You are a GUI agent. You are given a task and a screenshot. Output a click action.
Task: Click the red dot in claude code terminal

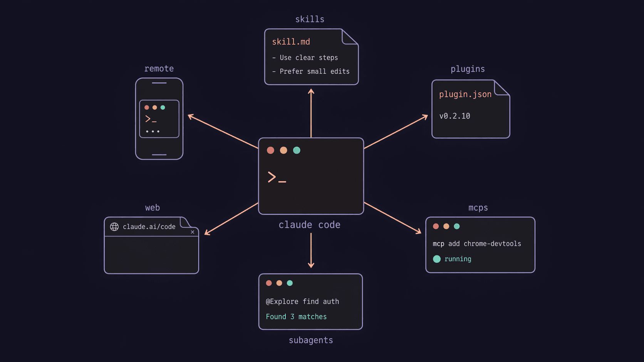coord(270,150)
